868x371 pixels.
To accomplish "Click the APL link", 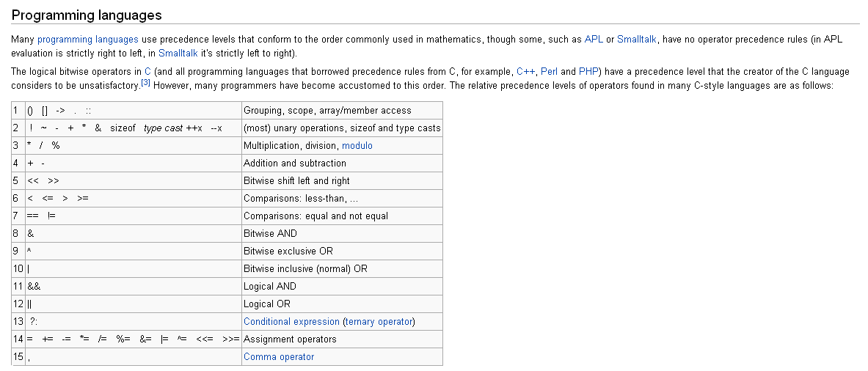I will [593, 39].
